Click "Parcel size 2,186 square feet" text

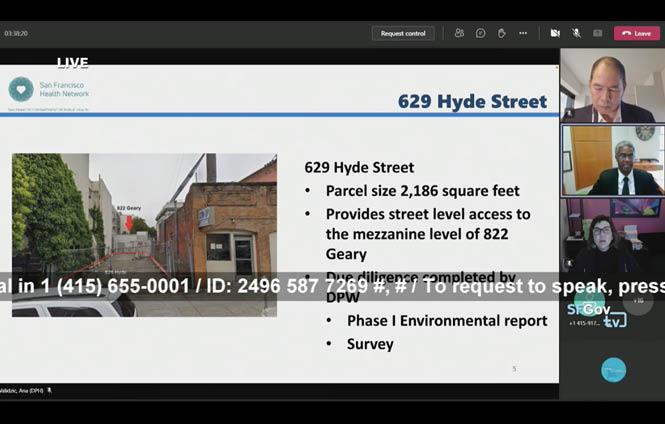point(422,191)
